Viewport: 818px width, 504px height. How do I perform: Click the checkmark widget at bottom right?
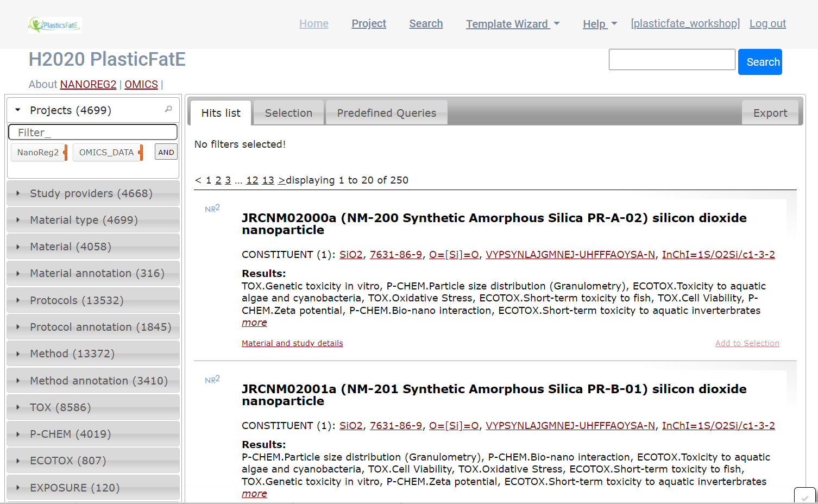pos(804,496)
